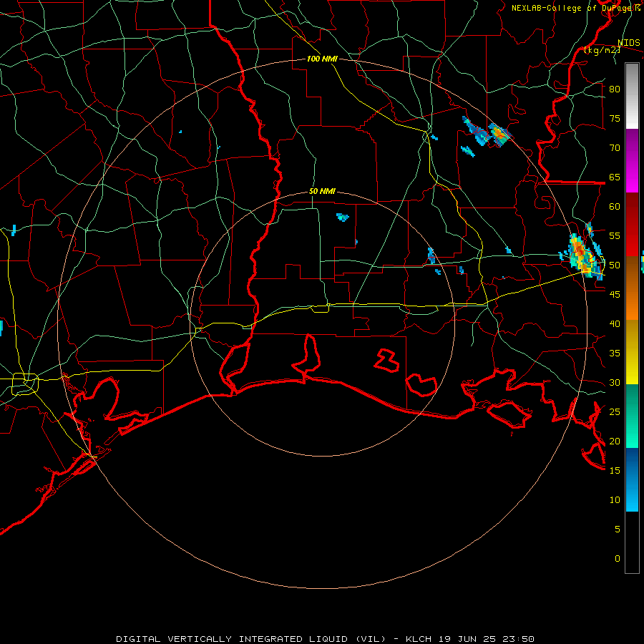Click the 0 value on the color scale
Image resolution: width=644 pixels, height=644 pixels.
(618, 559)
